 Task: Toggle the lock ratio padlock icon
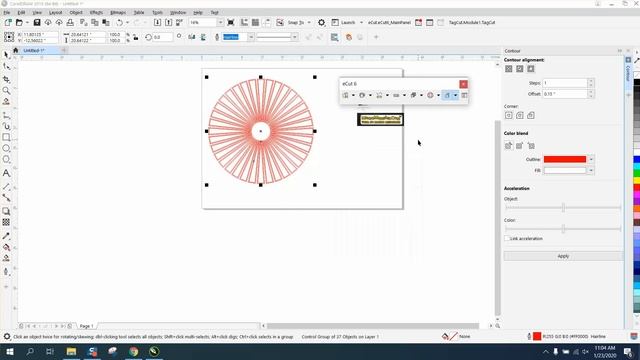tap(136, 37)
